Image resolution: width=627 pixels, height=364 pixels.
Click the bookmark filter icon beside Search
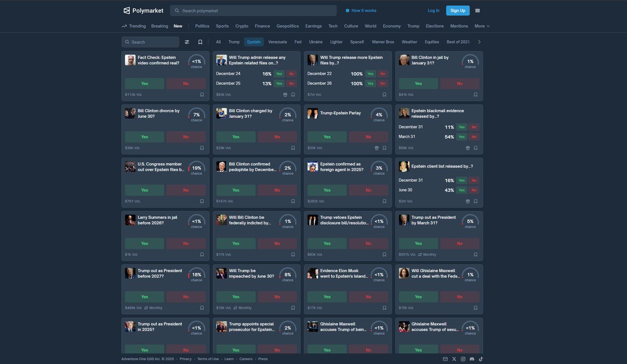200,42
